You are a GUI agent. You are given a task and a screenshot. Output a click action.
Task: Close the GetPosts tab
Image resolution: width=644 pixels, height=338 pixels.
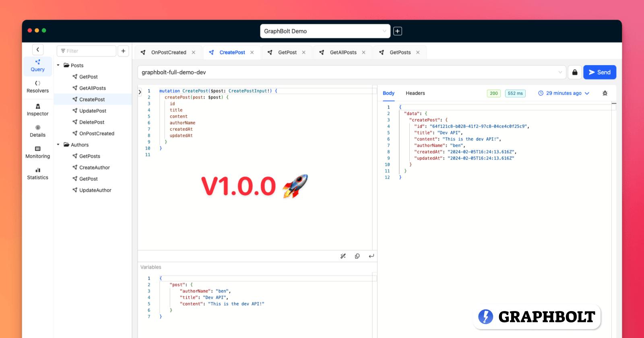coord(418,52)
